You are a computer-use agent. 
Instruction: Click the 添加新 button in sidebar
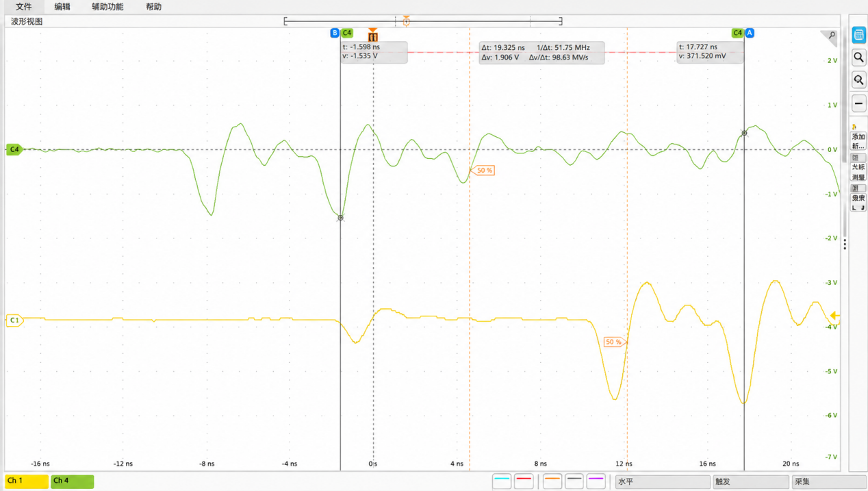point(858,141)
